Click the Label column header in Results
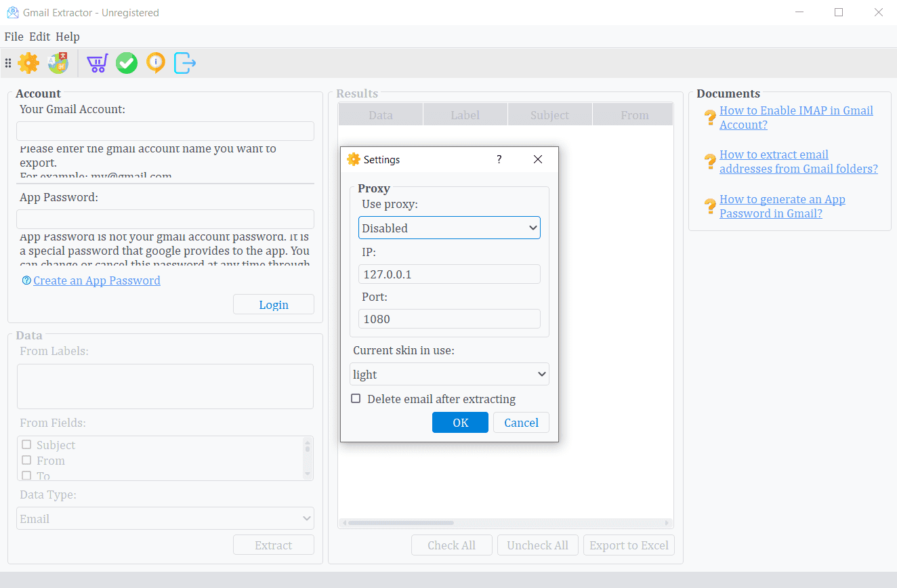Screen dimensions: 897x588 click(465, 115)
